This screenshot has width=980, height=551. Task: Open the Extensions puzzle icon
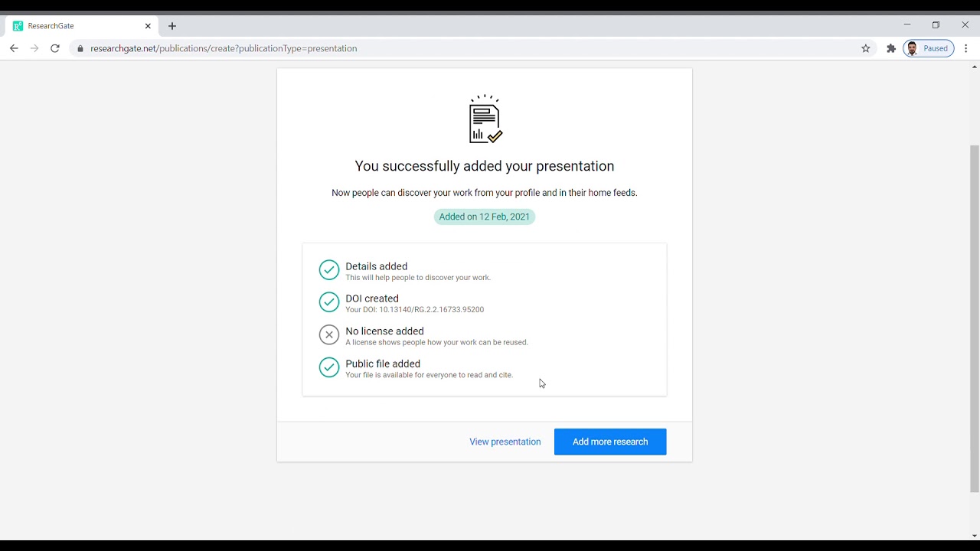[891, 48]
